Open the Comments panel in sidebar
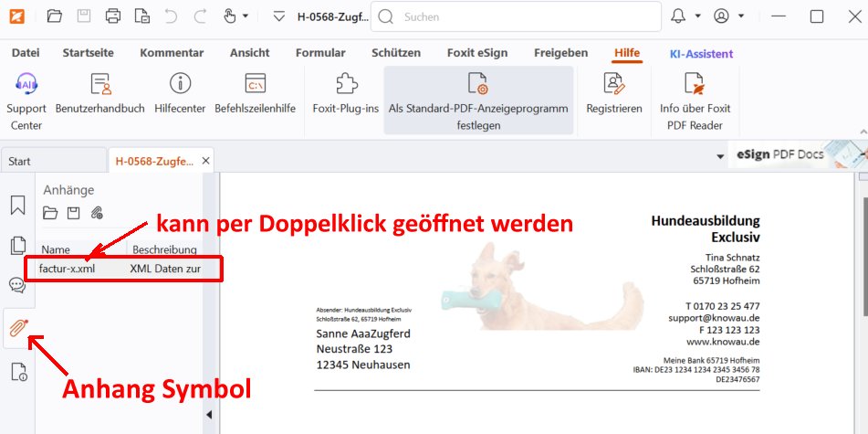Image resolution: width=868 pixels, height=434 pixels. [x=17, y=285]
